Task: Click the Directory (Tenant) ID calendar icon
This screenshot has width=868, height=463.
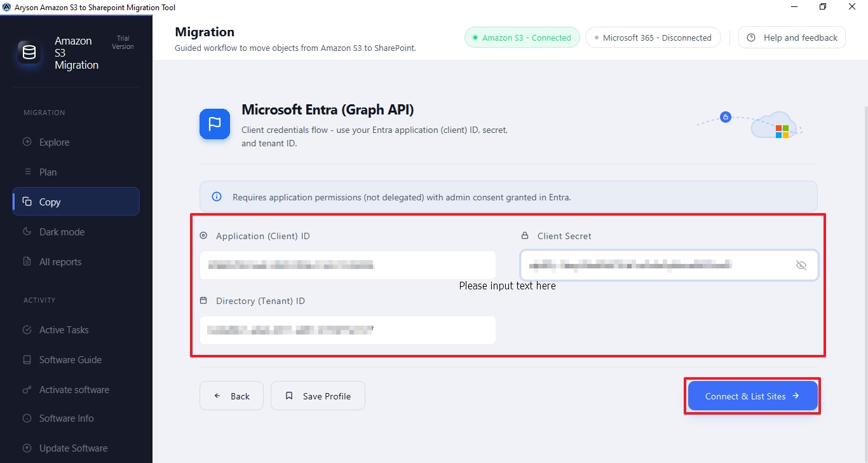Action: pos(203,300)
